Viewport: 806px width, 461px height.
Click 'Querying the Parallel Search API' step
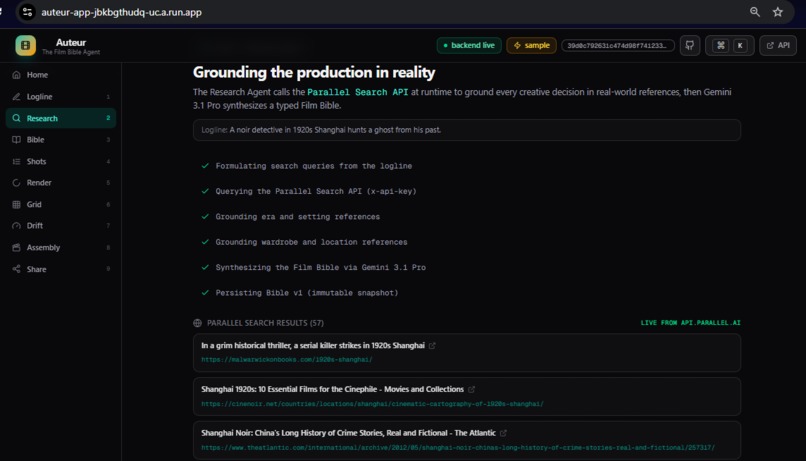click(316, 191)
